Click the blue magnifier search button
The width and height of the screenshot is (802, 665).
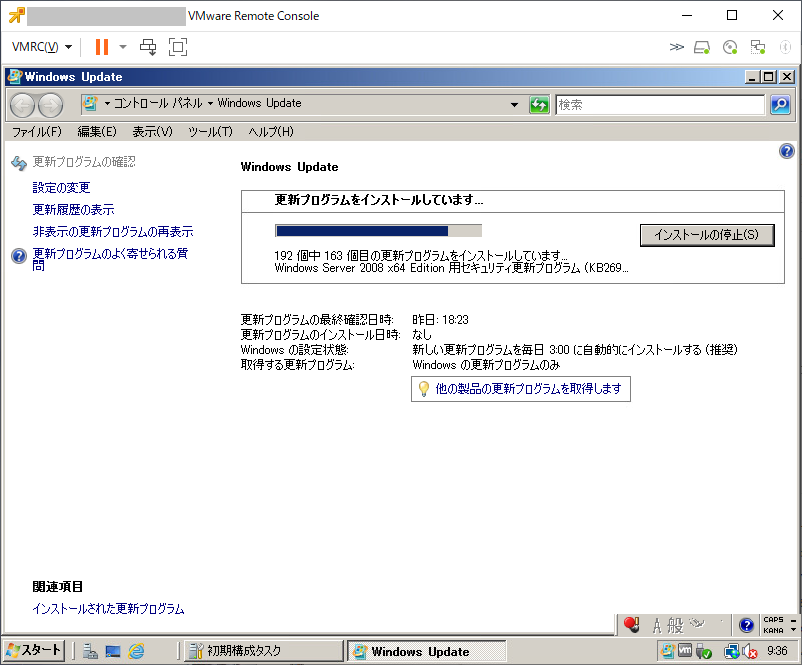pyautogui.click(x=780, y=105)
